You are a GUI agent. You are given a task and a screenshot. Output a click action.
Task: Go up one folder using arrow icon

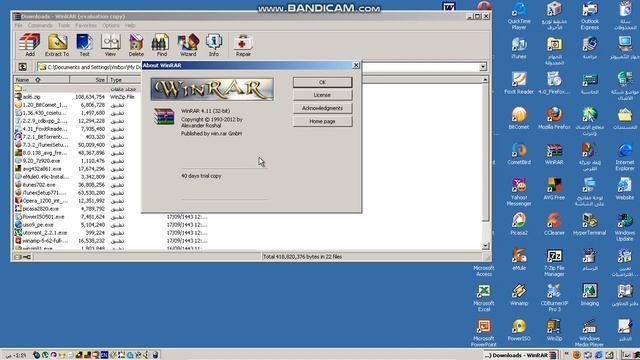click(22, 67)
